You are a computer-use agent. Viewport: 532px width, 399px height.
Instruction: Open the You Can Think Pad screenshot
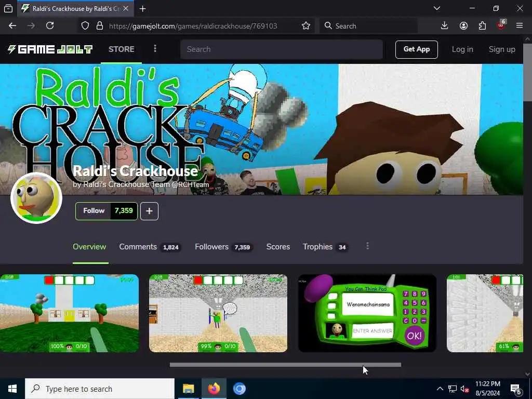[x=367, y=313]
